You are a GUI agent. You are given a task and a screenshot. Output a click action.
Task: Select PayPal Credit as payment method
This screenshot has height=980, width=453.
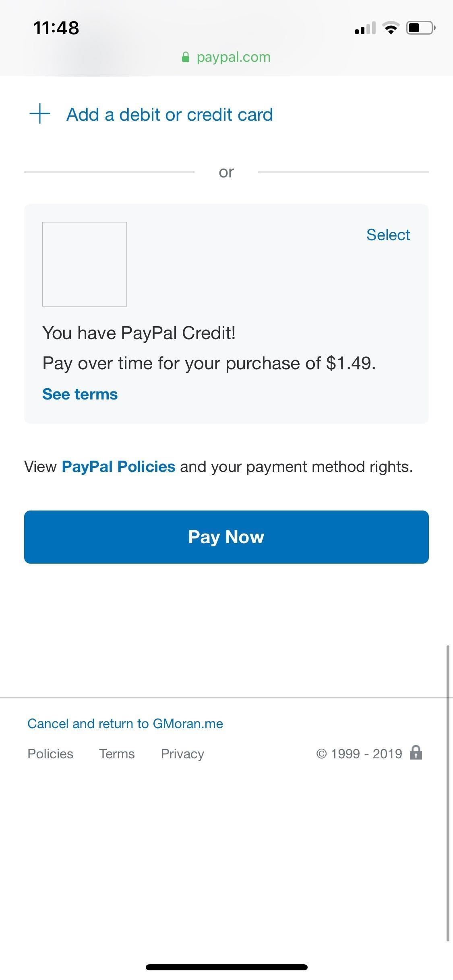click(388, 235)
